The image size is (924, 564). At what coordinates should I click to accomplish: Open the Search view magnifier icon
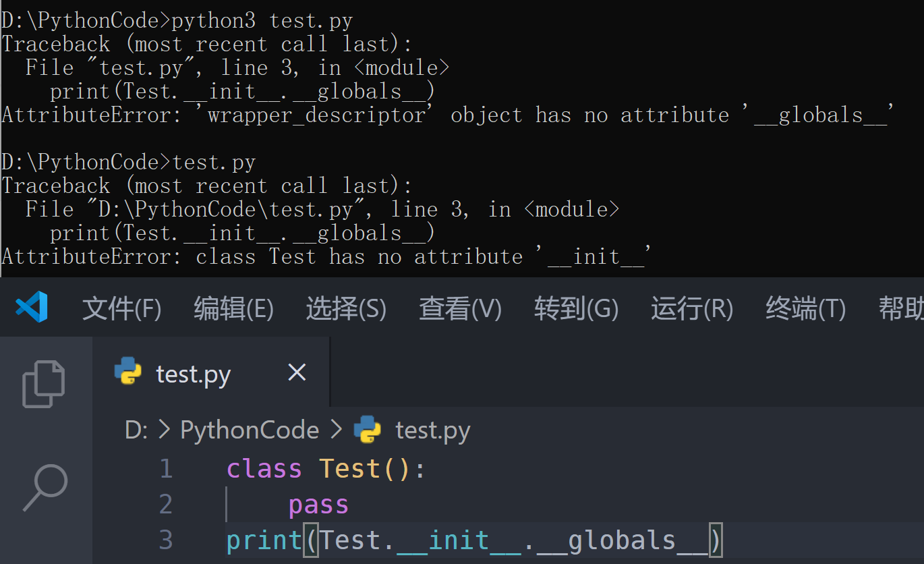tap(45, 488)
